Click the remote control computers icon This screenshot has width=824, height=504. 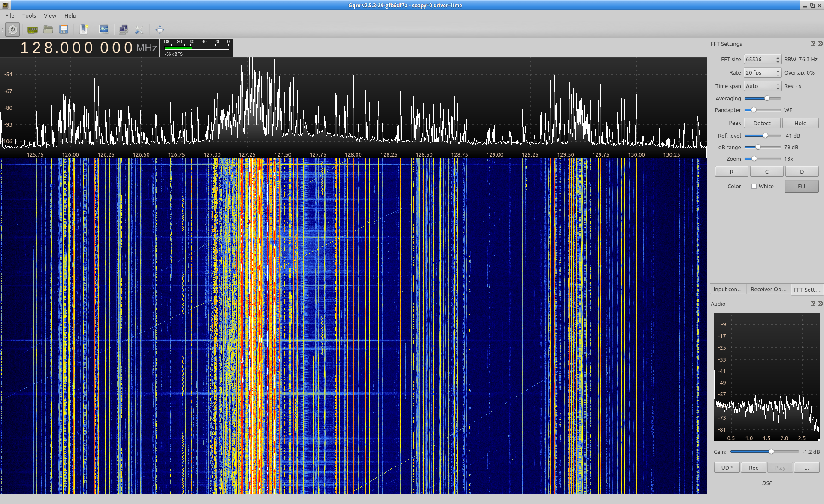tap(123, 30)
